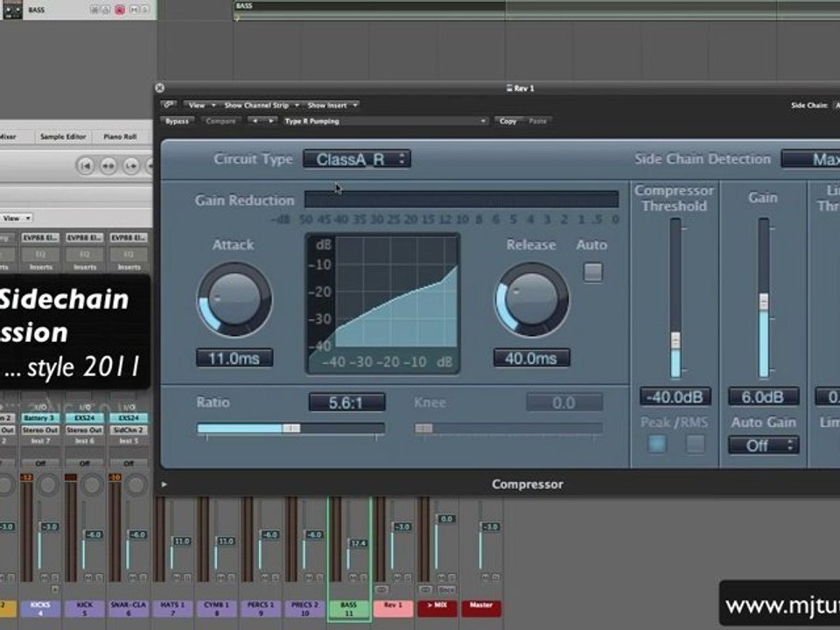Image resolution: width=840 pixels, height=630 pixels.
Task: Mute the Rev 1 channel strip
Action: tap(397, 577)
